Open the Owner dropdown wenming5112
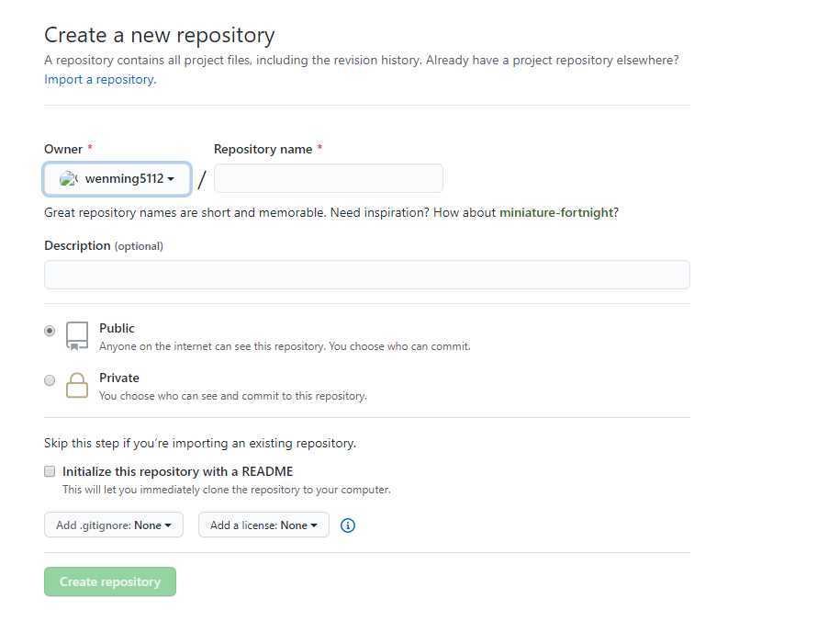Viewport: 840px width, 621px height. pyautogui.click(x=117, y=179)
